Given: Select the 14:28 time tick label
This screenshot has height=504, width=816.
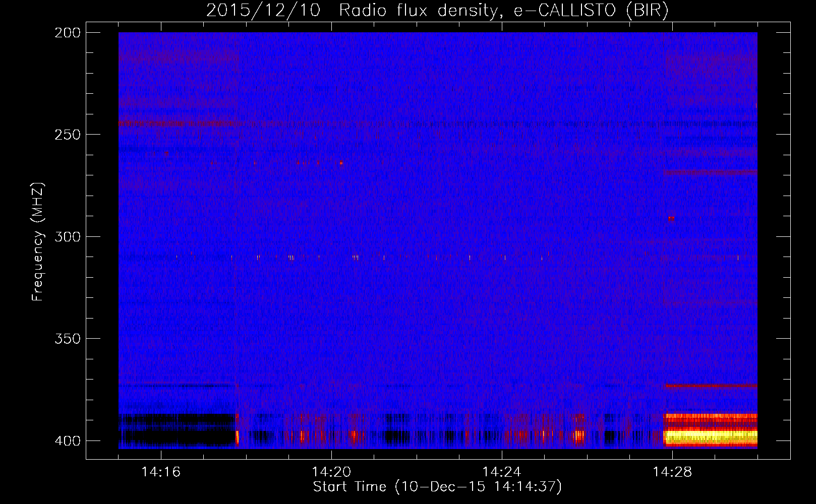Looking at the screenshot, I should pos(672,472).
